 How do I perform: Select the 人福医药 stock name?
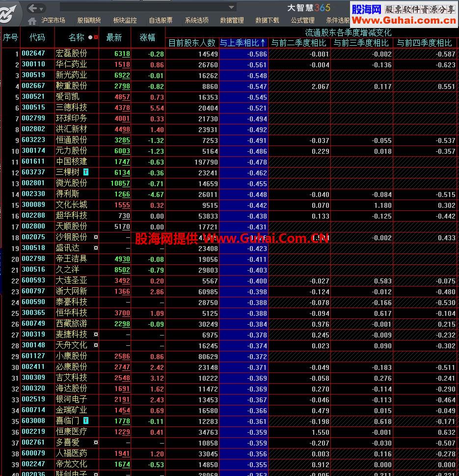pos(71,453)
